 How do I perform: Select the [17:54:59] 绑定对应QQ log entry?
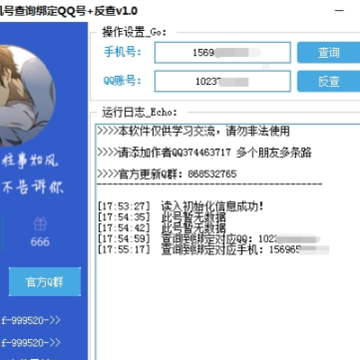coord(209,239)
